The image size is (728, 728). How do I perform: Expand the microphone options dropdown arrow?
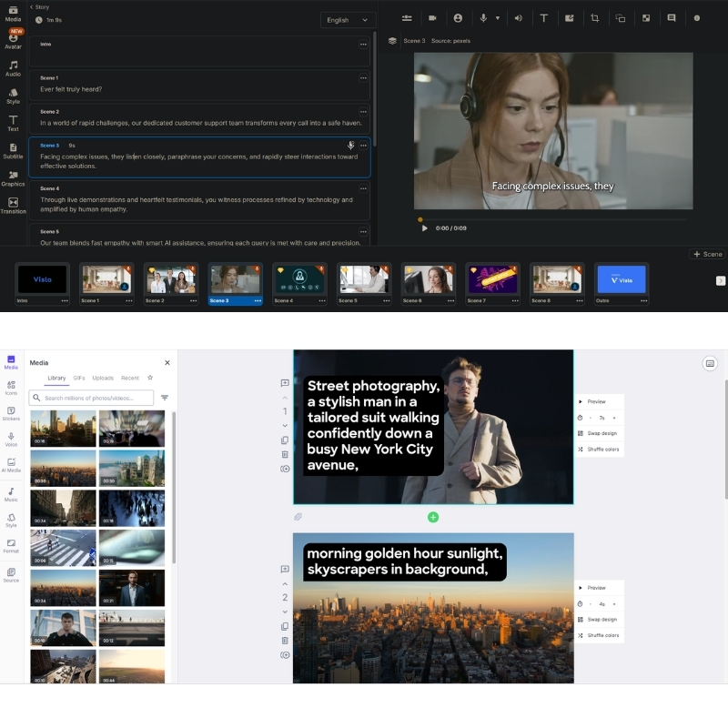[498, 17]
